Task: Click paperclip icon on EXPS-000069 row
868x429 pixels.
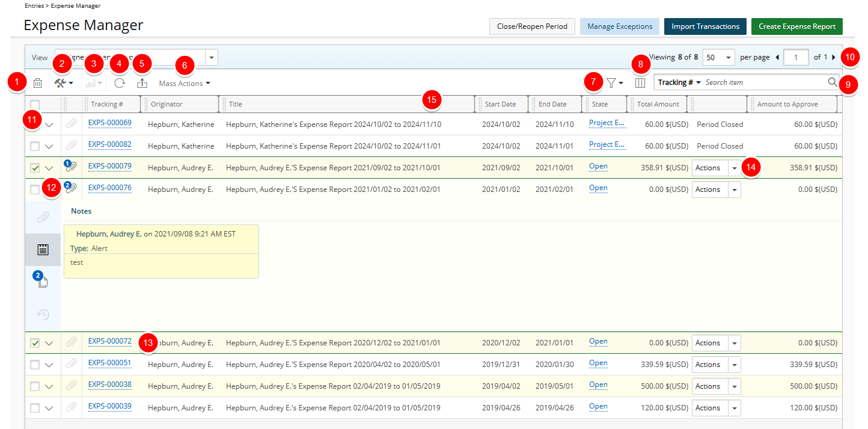Action: point(71,124)
